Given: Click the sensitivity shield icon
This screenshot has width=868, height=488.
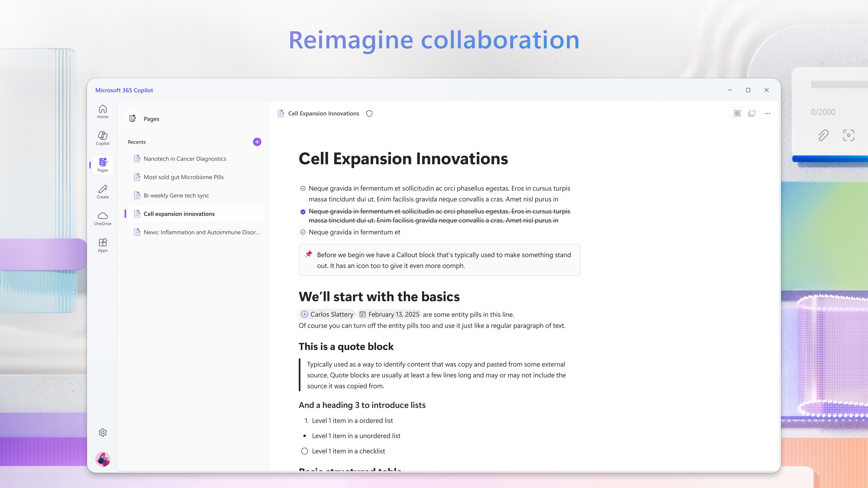Looking at the screenshot, I should click(x=369, y=113).
